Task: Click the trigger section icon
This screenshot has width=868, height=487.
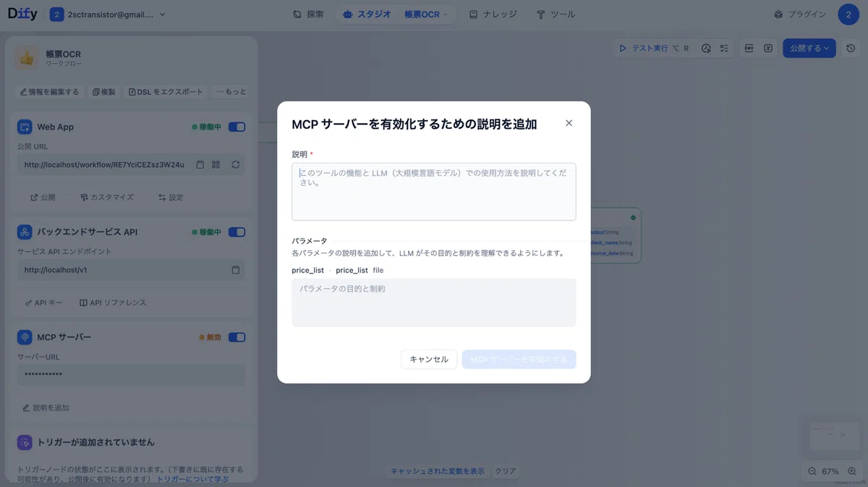Action: [x=25, y=442]
